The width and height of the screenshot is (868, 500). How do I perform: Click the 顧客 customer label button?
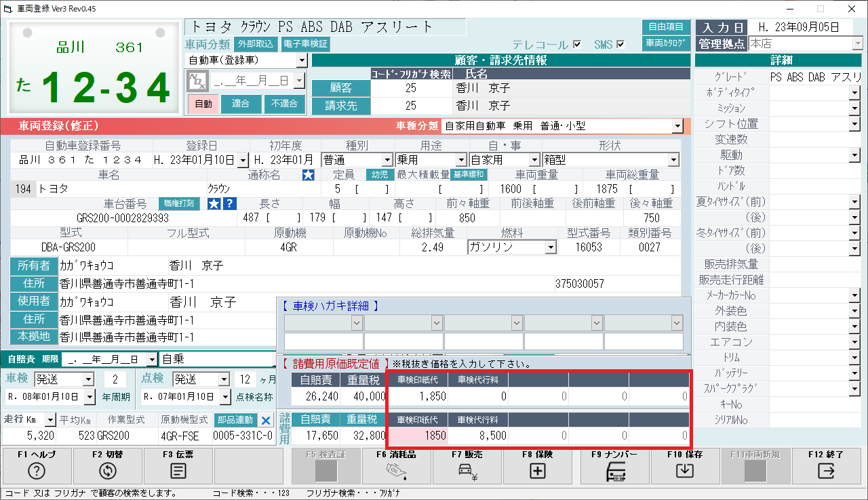340,88
